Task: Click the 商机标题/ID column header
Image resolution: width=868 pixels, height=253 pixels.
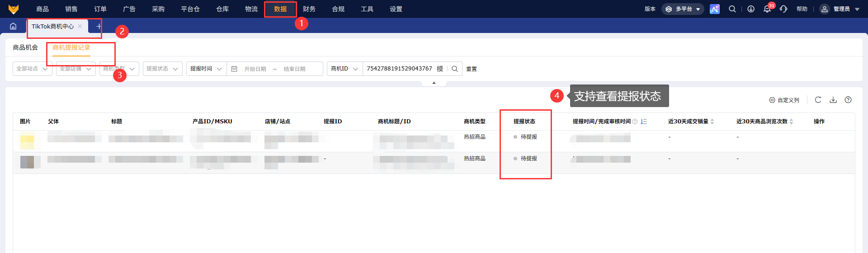Action: coord(394,122)
